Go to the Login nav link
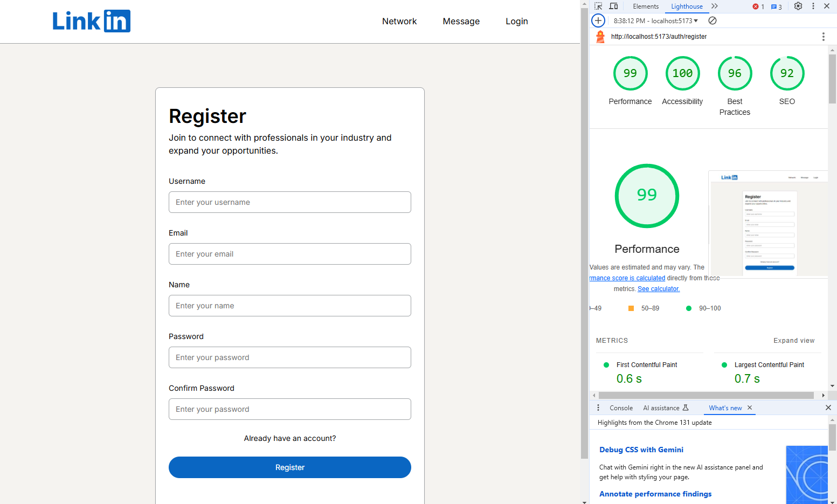Screen dimensions: 837x504 coord(517,21)
